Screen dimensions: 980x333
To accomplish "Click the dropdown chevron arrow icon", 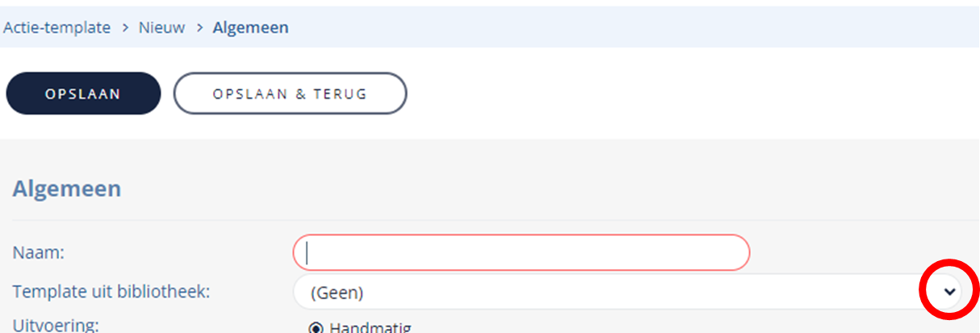I will 950,291.
